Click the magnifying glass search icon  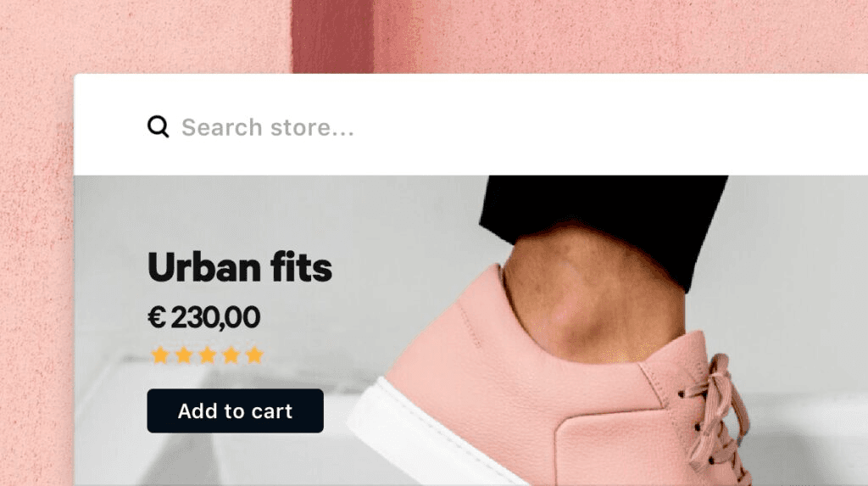point(159,126)
